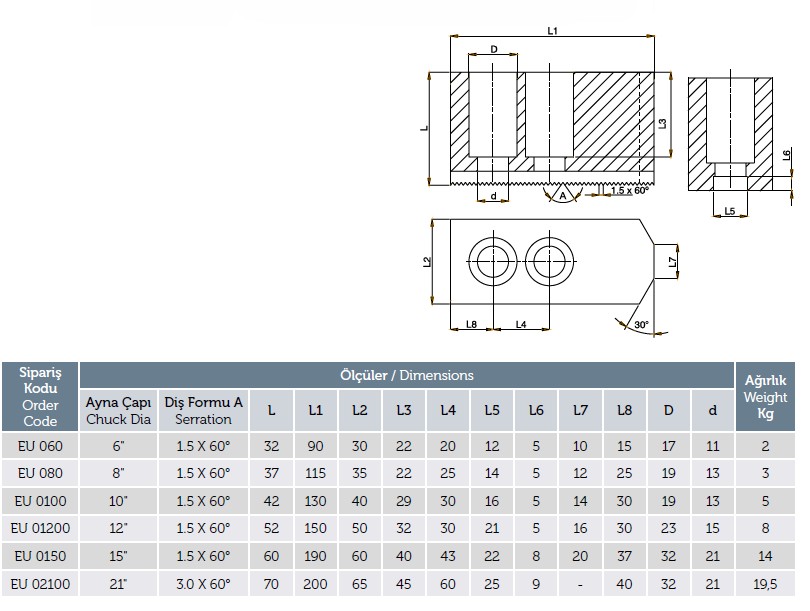
Task: Select the Ayna Çapı Chuck Dia header
Action: point(118,410)
